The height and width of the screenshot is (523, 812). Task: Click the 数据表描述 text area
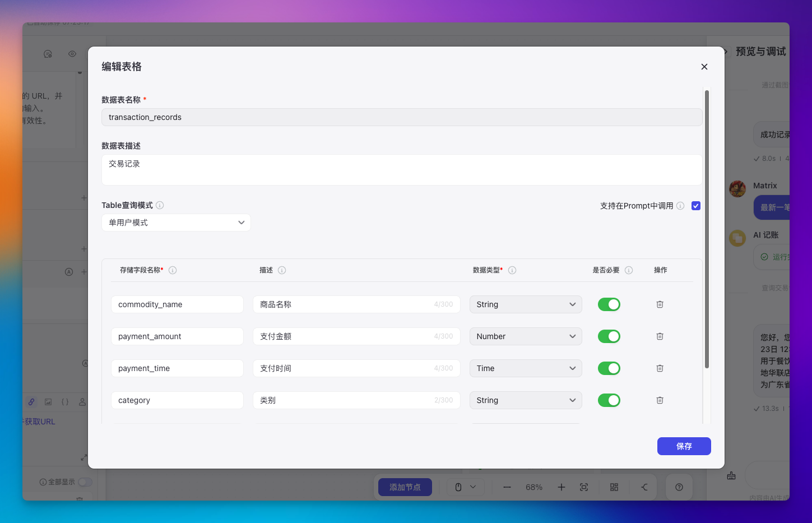tap(401, 170)
